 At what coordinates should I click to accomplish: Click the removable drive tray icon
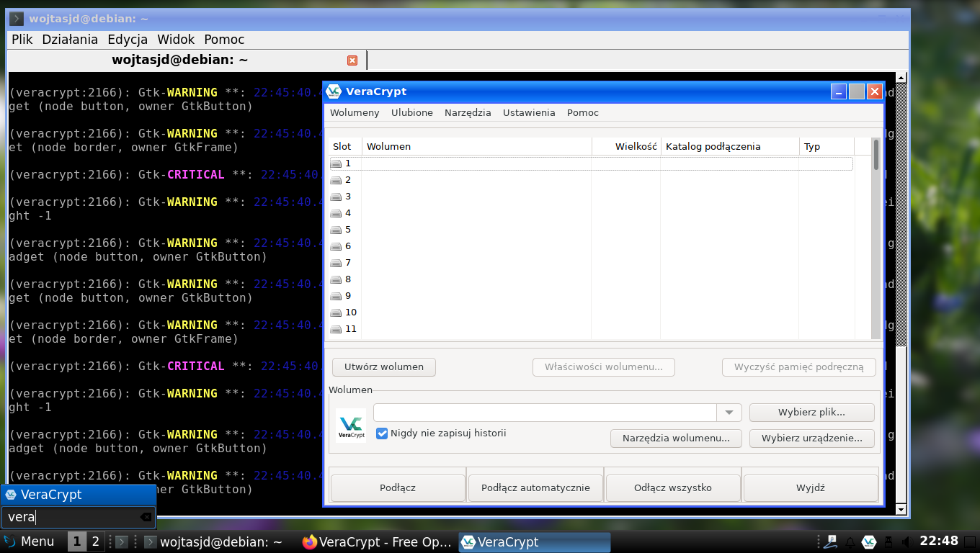[x=888, y=541]
